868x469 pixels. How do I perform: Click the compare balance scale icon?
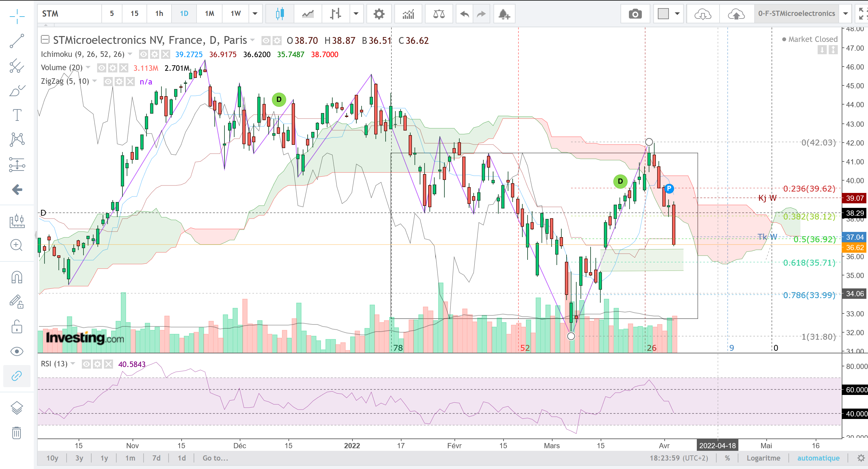click(439, 14)
